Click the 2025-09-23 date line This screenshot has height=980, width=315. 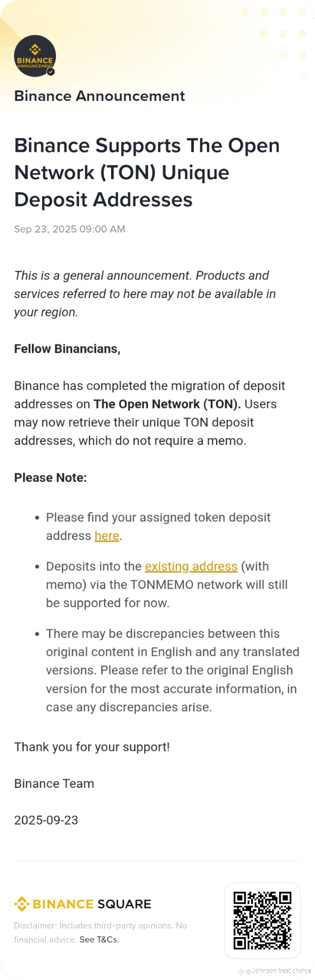coord(46,820)
